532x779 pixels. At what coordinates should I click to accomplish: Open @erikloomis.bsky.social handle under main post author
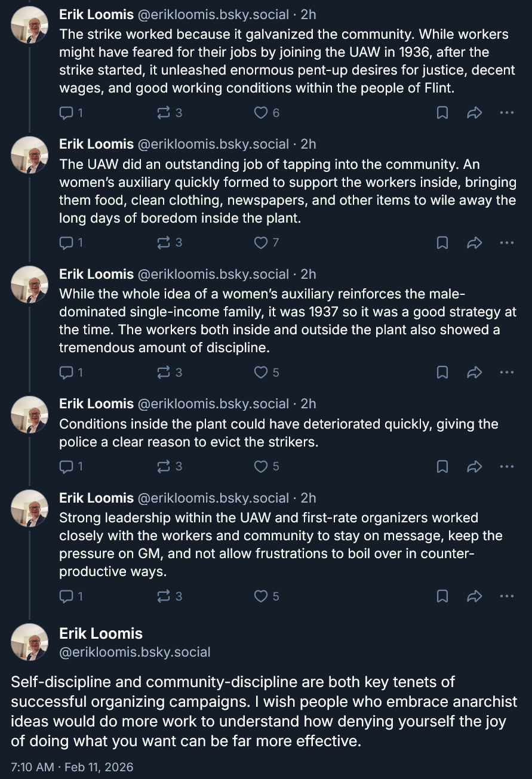[x=134, y=652]
